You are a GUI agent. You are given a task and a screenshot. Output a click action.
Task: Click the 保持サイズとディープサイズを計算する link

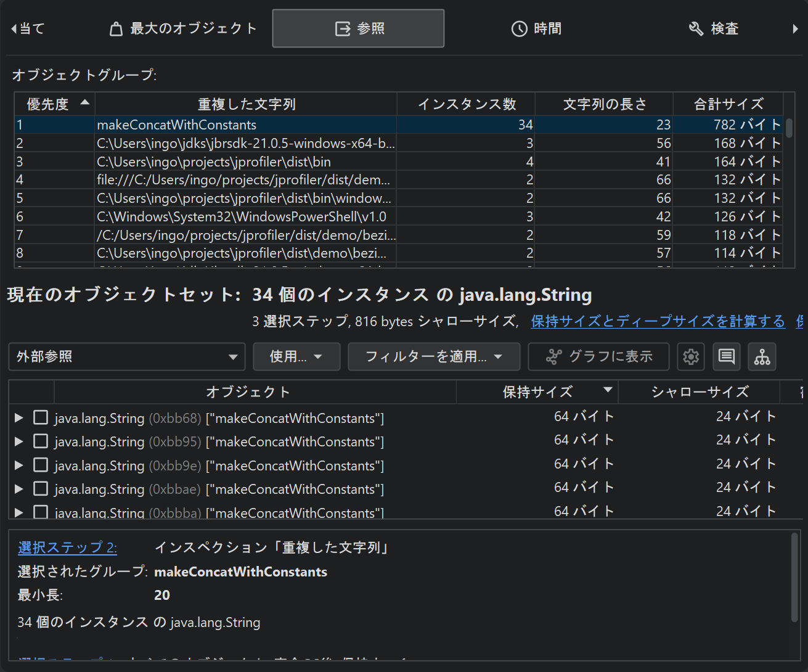point(658,321)
